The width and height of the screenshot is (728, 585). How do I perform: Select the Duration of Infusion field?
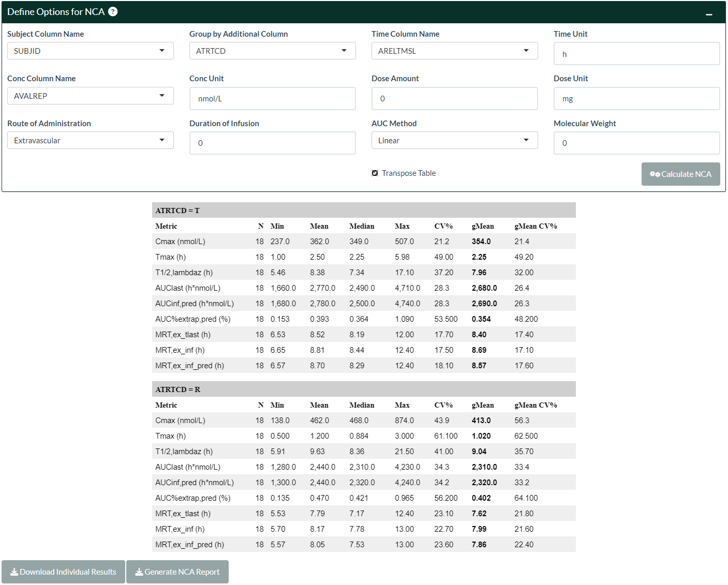(x=272, y=143)
